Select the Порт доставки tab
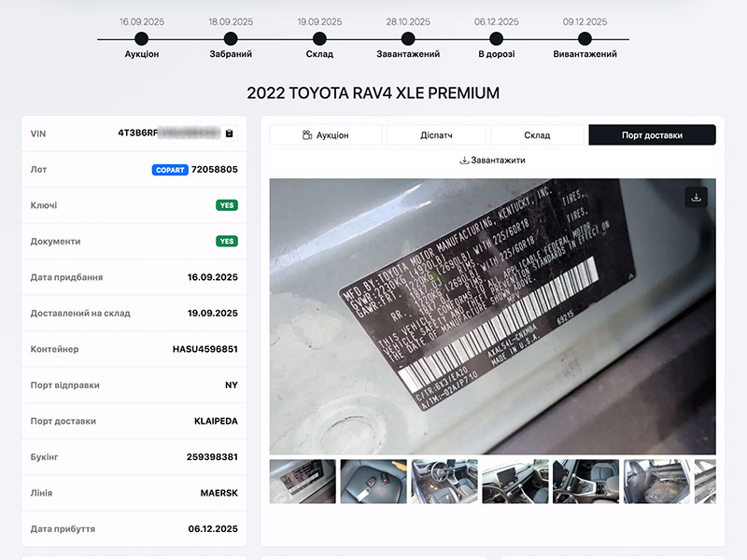 coord(652,135)
